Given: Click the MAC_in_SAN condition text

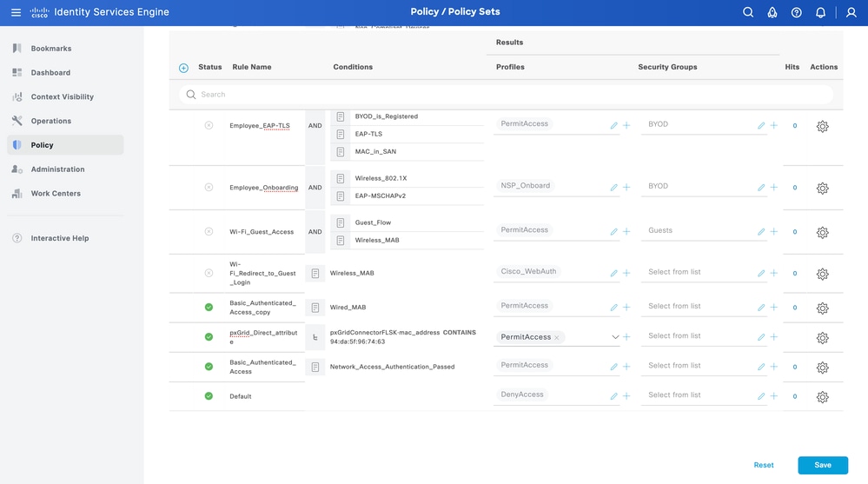Looking at the screenshot, I should 375,152.
